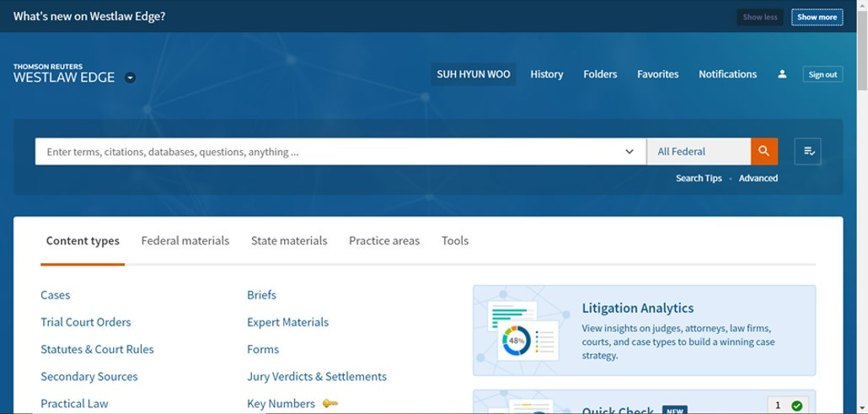This screenshot has height=414, width=868.
Task: Open the Advanced search link
Action: pos(758,178)
